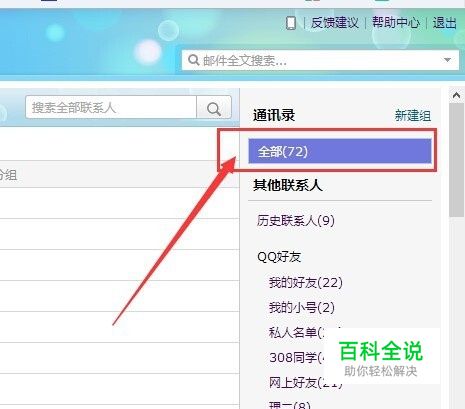Open the 私人名单 group
Screen dimensions: 465x409
[296, 332]
